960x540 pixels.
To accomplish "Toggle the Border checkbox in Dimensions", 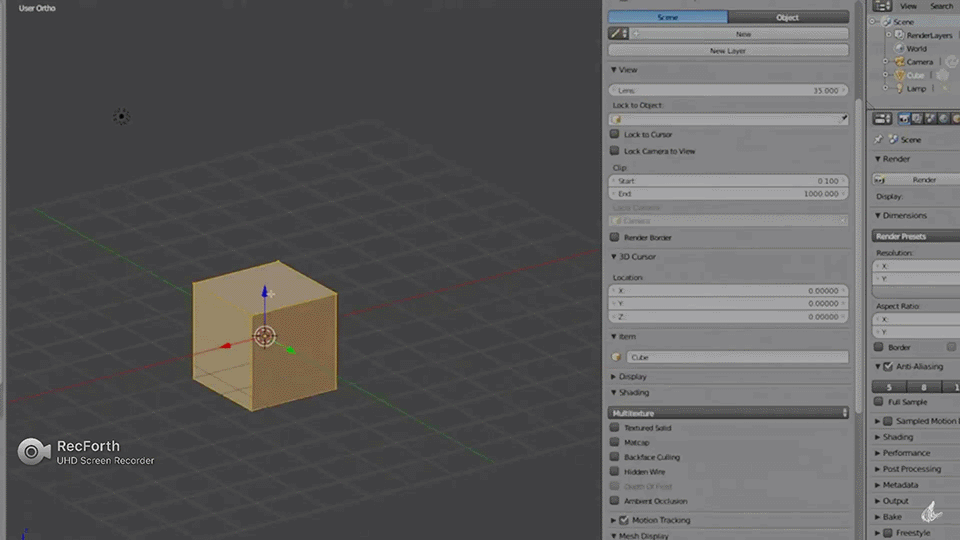I will click(x=879, y=347).
